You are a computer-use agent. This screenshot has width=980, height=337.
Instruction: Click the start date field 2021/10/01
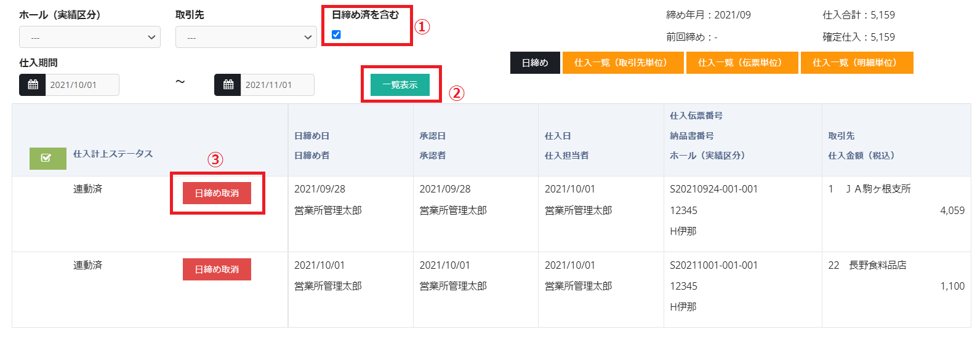(x=82, y=85)
